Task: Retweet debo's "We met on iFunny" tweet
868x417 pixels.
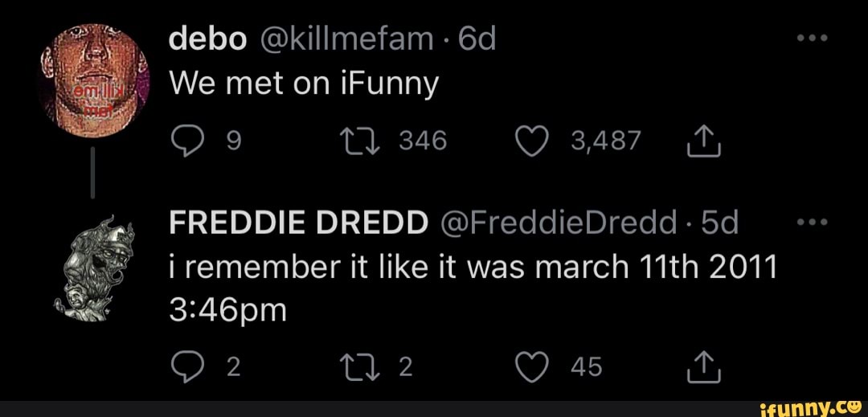Action: point(353,142)
